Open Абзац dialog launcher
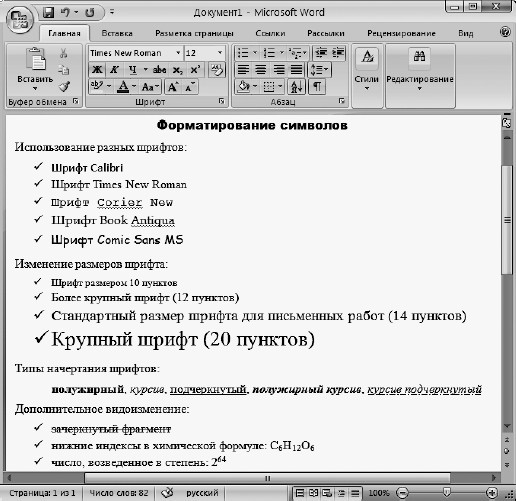 (x=341, y=101)
